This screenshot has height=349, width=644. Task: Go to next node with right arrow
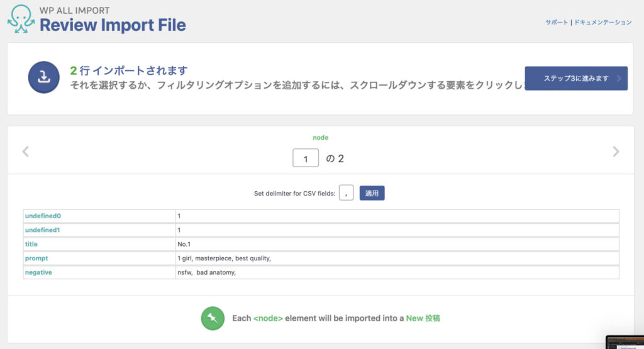[616, 152]
